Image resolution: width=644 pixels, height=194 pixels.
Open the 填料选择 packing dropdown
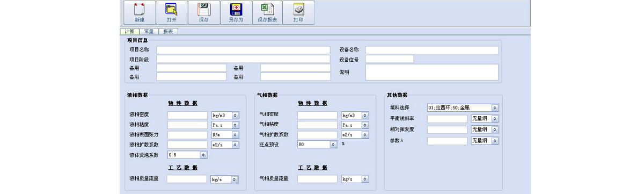pyautogui.click(x=463, y=107)
